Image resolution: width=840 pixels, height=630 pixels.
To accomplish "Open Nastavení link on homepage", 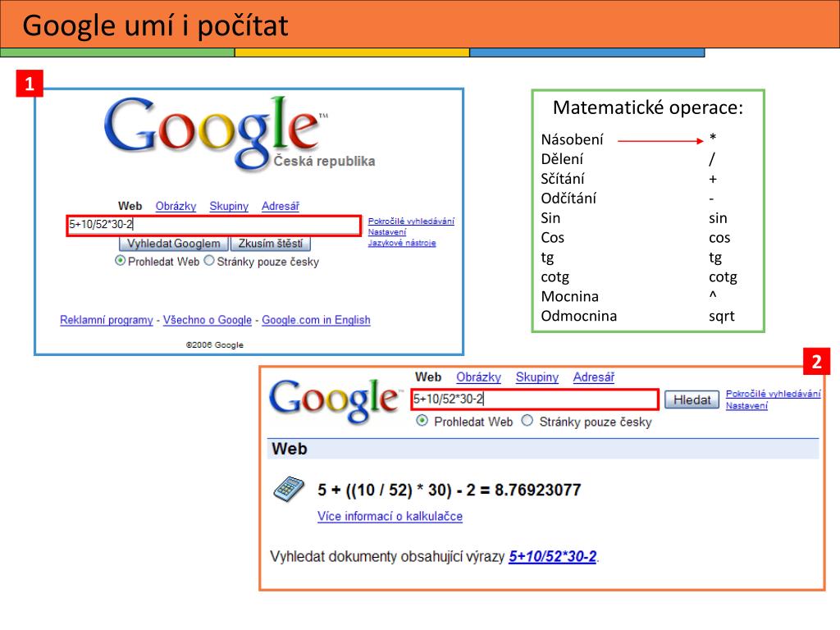I will pos(387,232).
